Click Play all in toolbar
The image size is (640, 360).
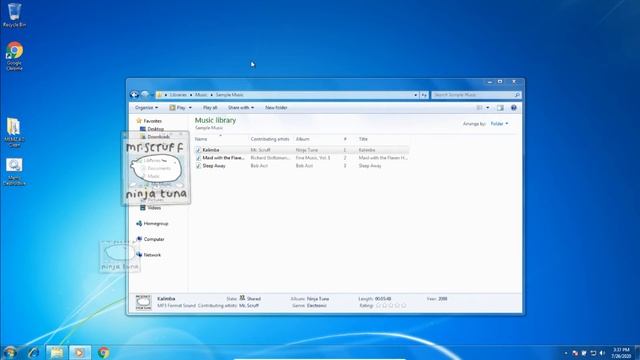point(210,108)
